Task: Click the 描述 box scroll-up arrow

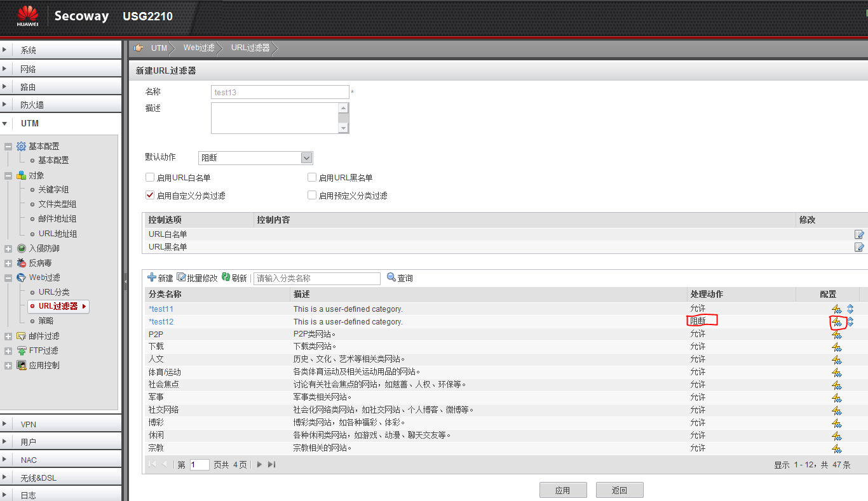Action: (344, 108)
